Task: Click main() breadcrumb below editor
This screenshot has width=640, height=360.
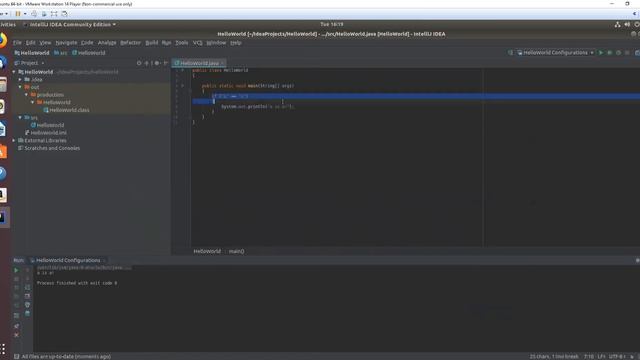Action: pos(236,251)
